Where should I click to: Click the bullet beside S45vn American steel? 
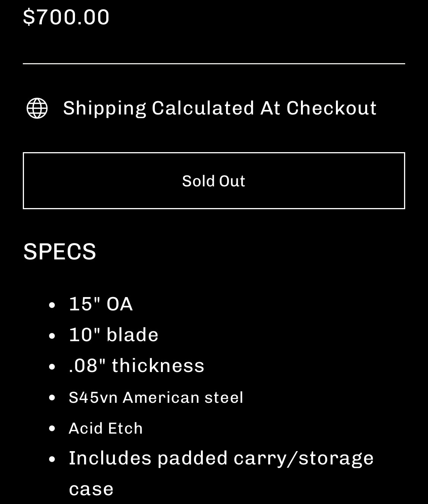click(53, 397)
